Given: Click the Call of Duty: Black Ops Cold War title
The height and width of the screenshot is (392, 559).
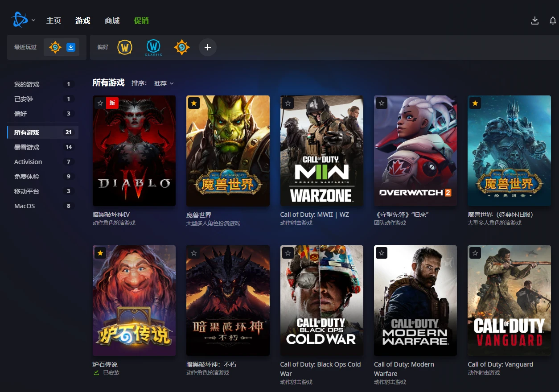Looking at the screenshot, I should (x=321, y=369).
